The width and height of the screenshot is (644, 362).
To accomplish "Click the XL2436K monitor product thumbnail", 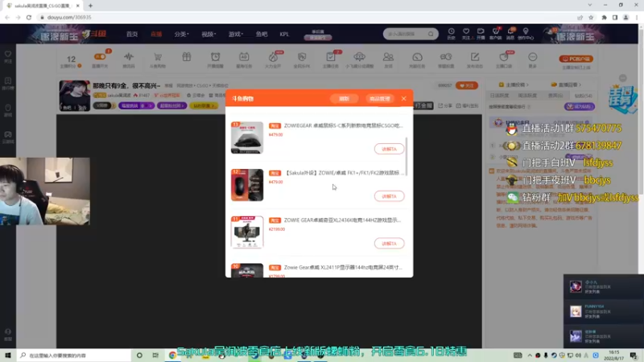I will [247, 232].
